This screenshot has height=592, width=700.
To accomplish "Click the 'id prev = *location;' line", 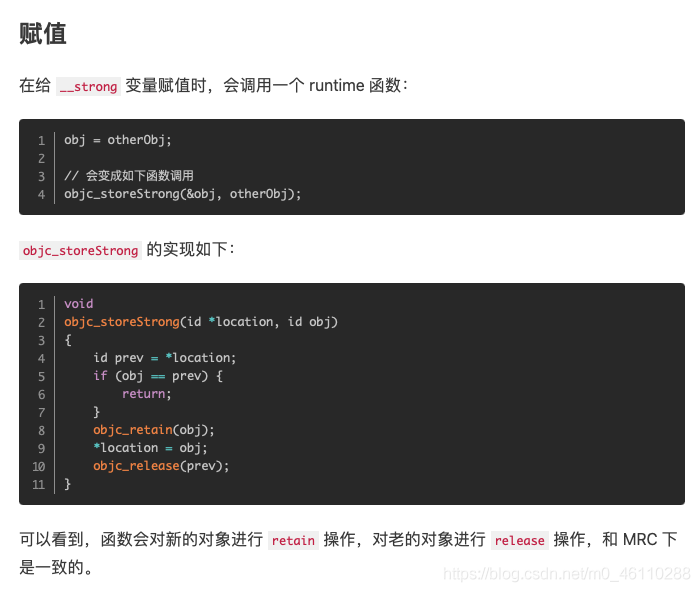I will coord(164,358).
